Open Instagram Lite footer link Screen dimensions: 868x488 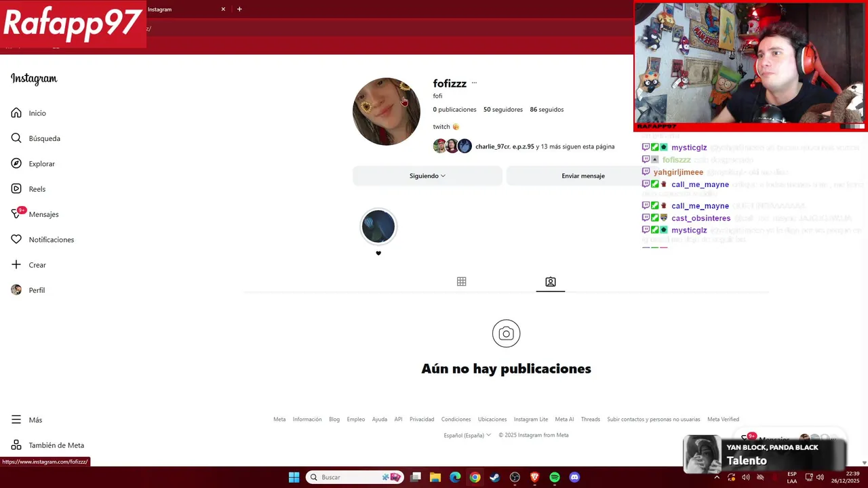pos(531,419)
